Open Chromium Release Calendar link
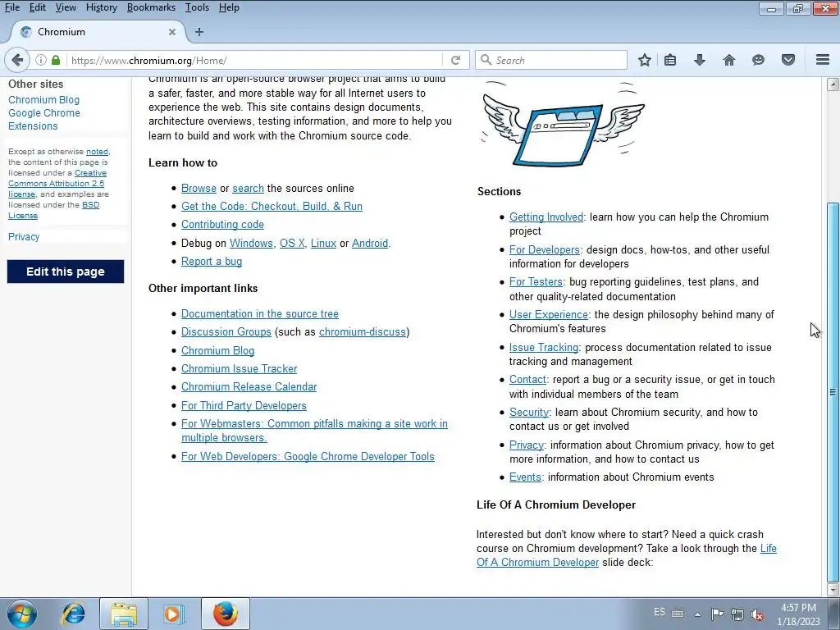 pyautogui.click(x=249, y=387)
